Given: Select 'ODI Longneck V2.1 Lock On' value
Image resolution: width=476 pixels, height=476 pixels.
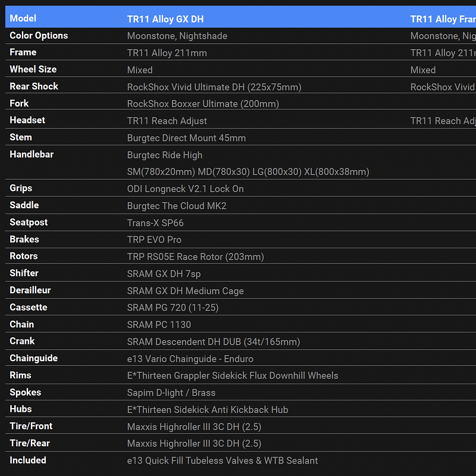Looking at the screenshot, I should [x=186, y=189].
